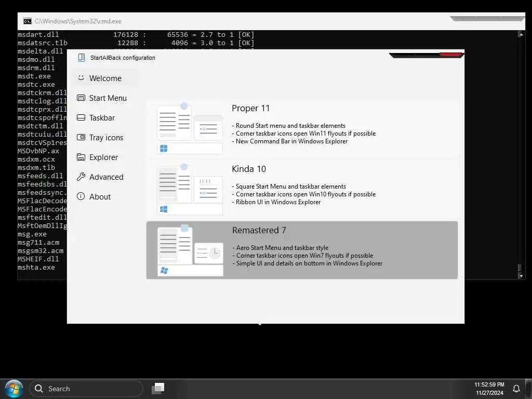This screenshot has width=532, height=399.
Task: Open the Tray icons page
Action: tap(106, 137)
